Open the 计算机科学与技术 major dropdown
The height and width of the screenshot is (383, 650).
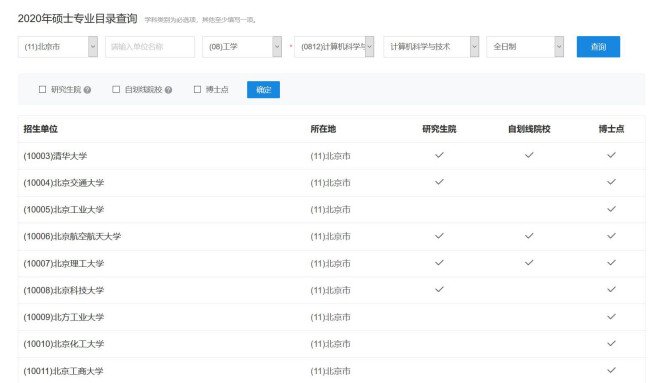coord(431,47)
